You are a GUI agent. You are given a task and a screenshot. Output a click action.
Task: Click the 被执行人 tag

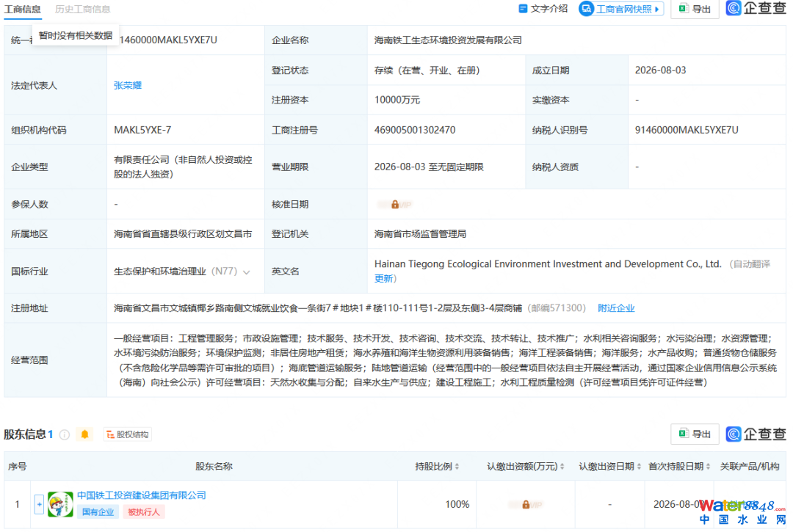(144, 511)
